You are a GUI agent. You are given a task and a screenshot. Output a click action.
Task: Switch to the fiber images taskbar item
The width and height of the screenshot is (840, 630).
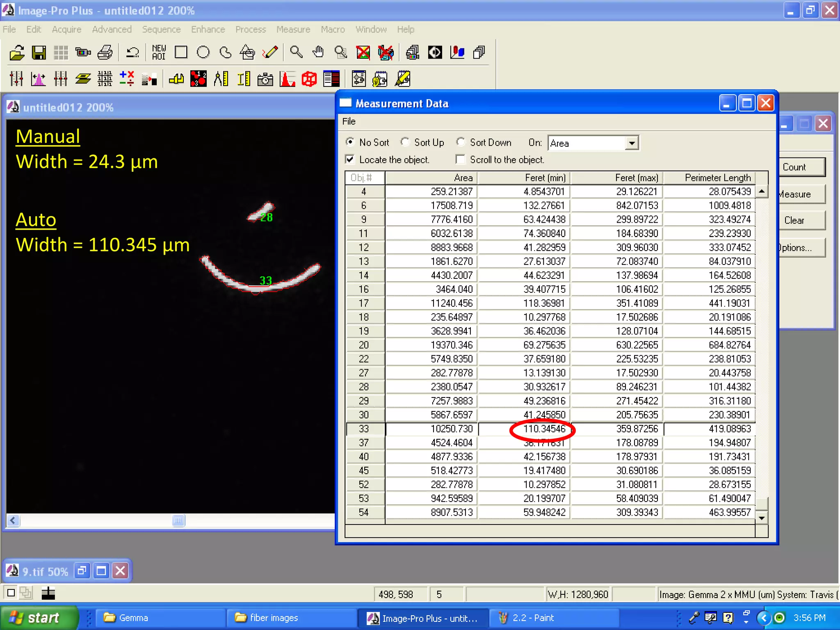click(291, 618)
